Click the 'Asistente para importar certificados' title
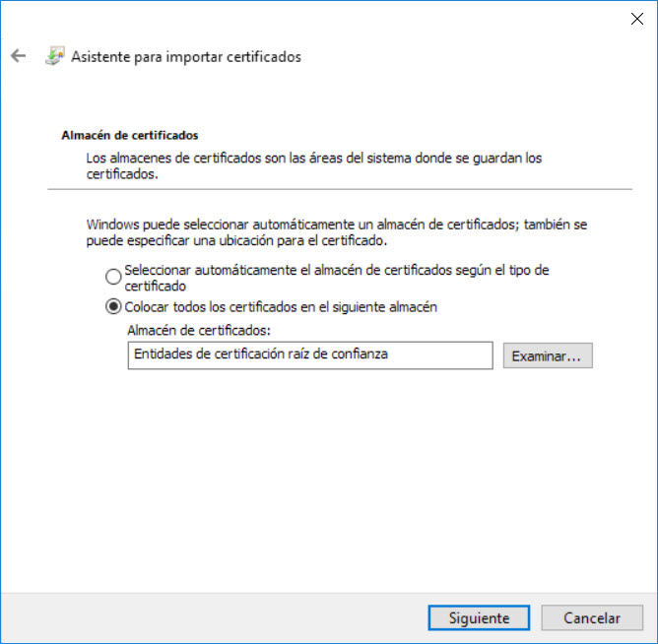Image resolution: width=658 pixels, height=644 pixels. pyautogui.click(x=186, y=56)
